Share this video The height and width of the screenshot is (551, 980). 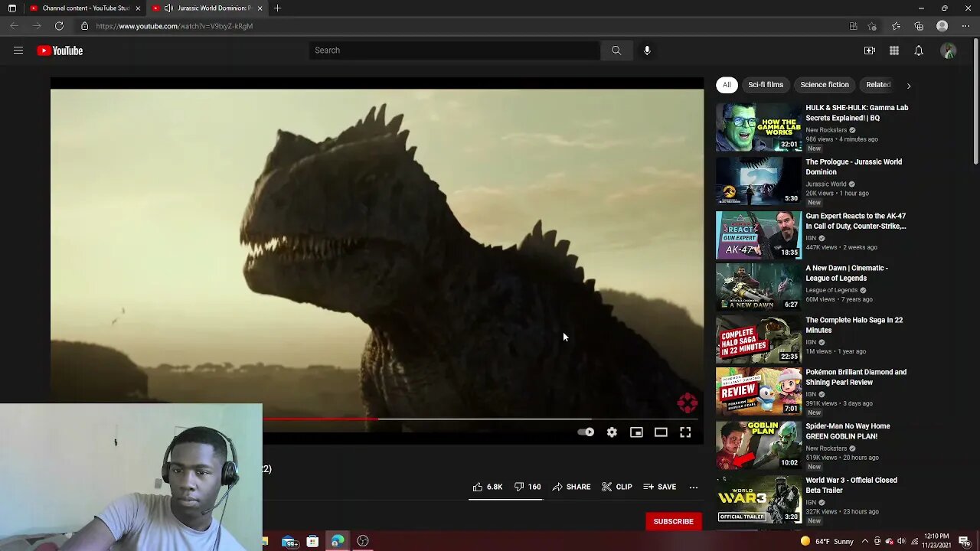[571, 487]
